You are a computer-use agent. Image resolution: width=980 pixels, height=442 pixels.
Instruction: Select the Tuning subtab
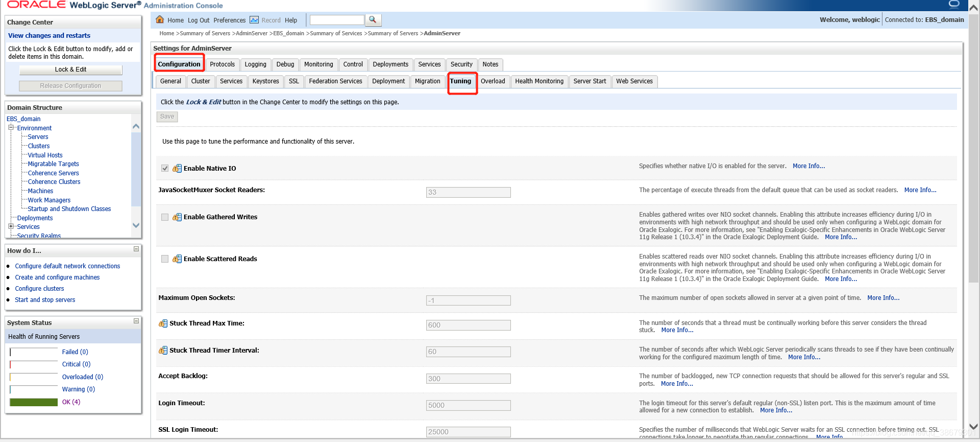(461, 81)
